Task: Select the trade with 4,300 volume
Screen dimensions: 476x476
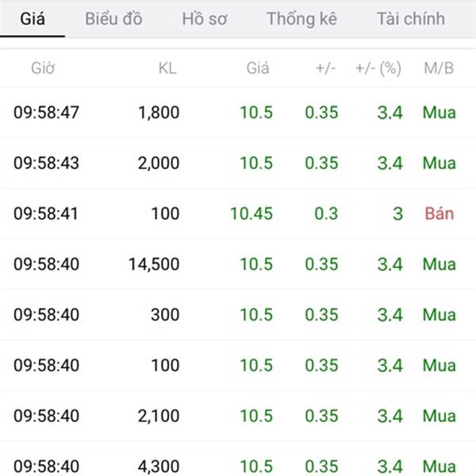Action: click(238, 459)
